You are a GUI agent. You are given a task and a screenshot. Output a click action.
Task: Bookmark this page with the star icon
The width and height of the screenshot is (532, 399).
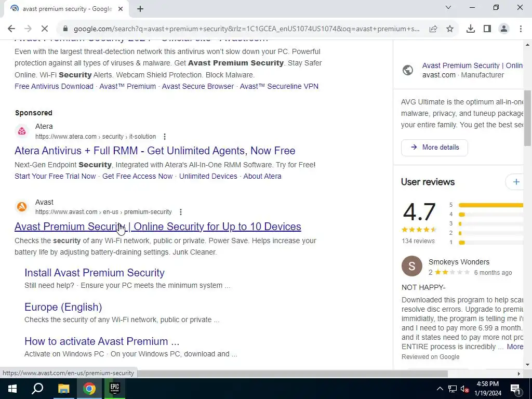tap(450, 29)
